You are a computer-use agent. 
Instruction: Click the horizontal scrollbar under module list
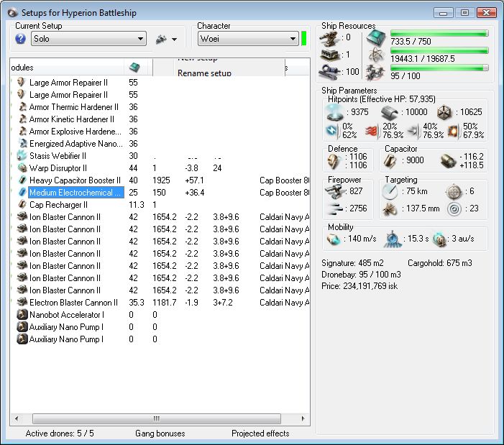coord(155,418)
